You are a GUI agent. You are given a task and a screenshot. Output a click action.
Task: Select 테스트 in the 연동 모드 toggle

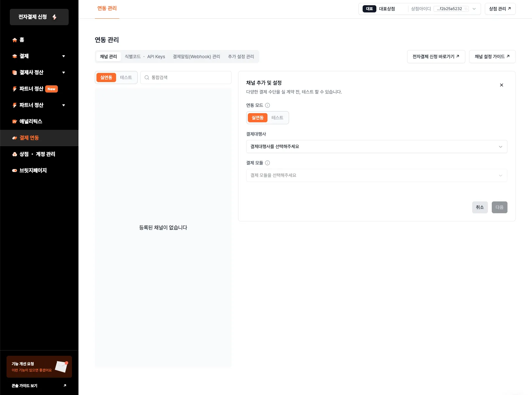pyautogui.click(x=277, y=118)
